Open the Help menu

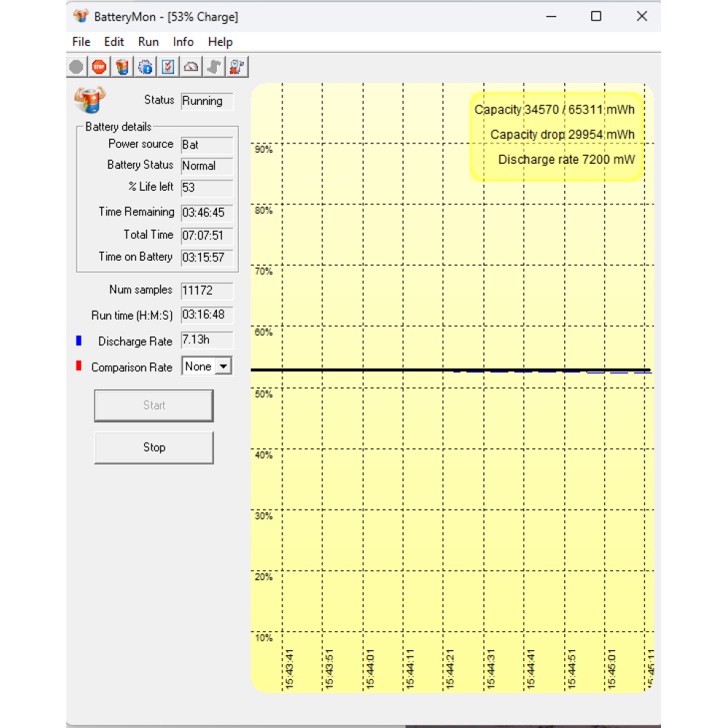click(x=221, y=42)
